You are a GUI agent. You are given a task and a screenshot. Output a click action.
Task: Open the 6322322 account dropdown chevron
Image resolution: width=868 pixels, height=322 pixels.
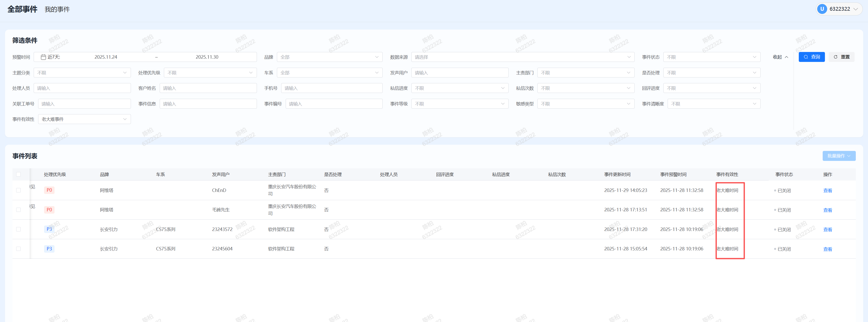[x=856, y=9]
